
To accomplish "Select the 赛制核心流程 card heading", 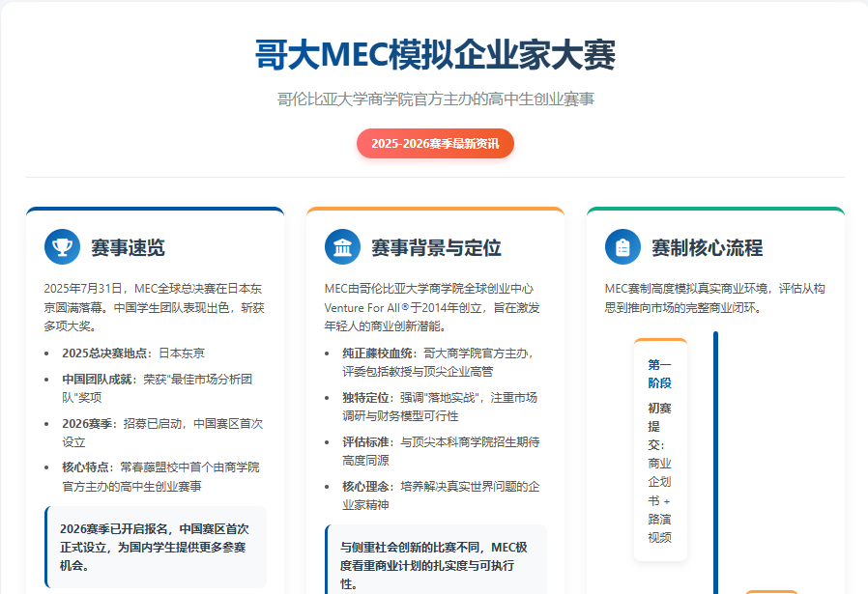I will pyautogui.click(x=707, y=247).
